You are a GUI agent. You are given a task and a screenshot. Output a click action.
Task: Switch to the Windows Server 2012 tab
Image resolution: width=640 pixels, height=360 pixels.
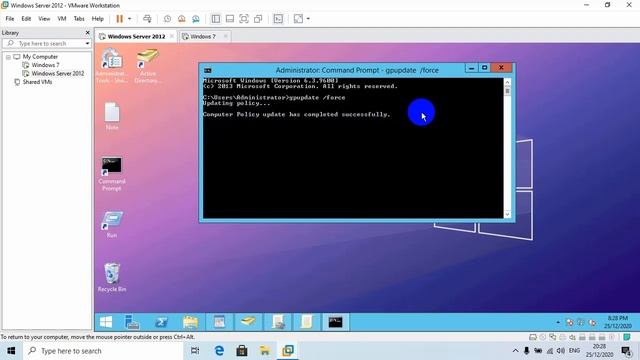click(x=136, y=36)
